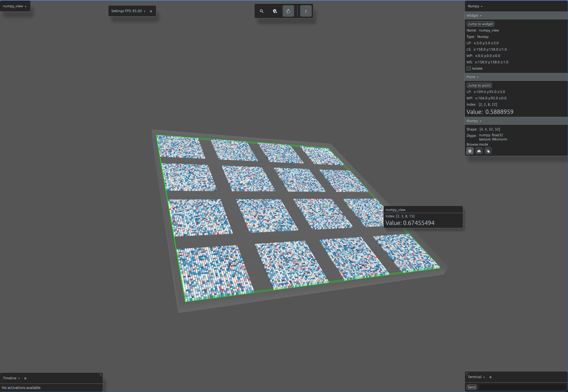Click the Index: [2, 2, 8, 22] text
Viewport: 568px width, 392px height.
pyautogui.click(x=482, y=104)
